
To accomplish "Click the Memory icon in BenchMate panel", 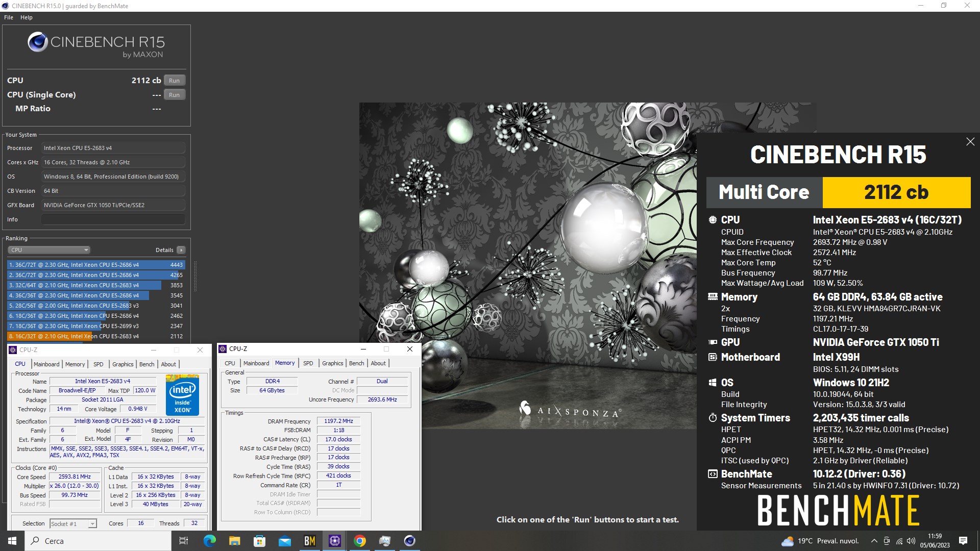I will (x=713, y=296).
